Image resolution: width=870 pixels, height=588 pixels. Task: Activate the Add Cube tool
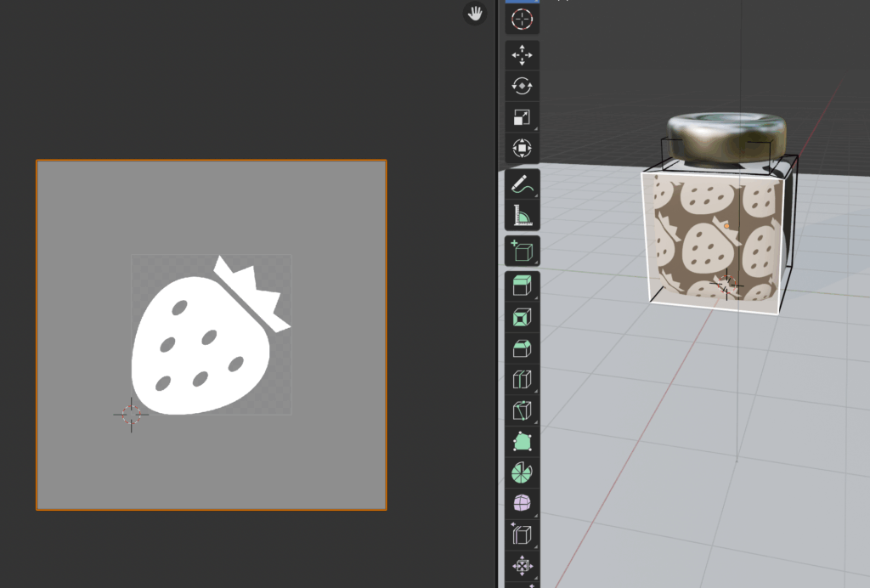coord(522,252)
